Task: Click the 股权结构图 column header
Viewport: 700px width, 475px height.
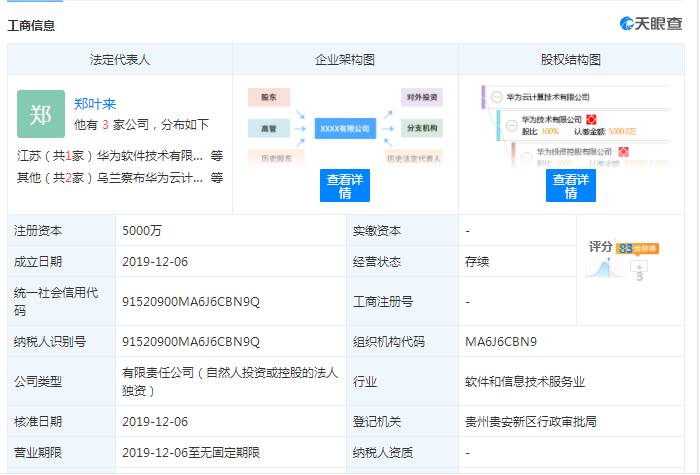Action: (x=571, y=59)
